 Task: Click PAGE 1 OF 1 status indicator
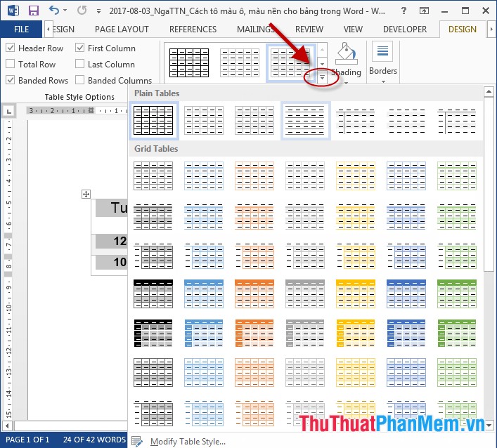(x=27, y=440)
